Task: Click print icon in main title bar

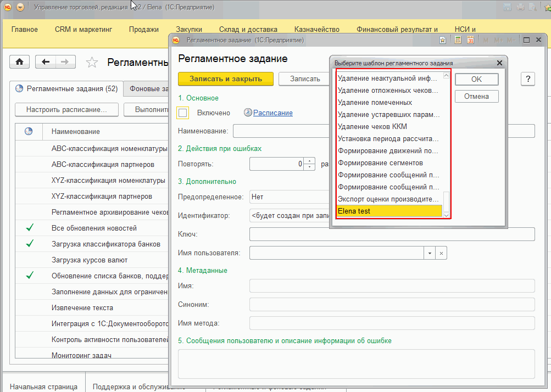Action: point(520,7)
